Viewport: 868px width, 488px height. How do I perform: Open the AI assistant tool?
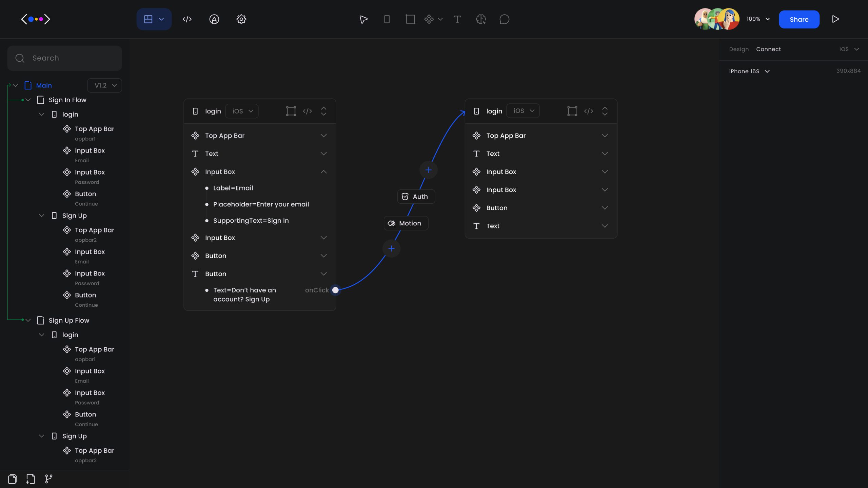click(481, 19)
